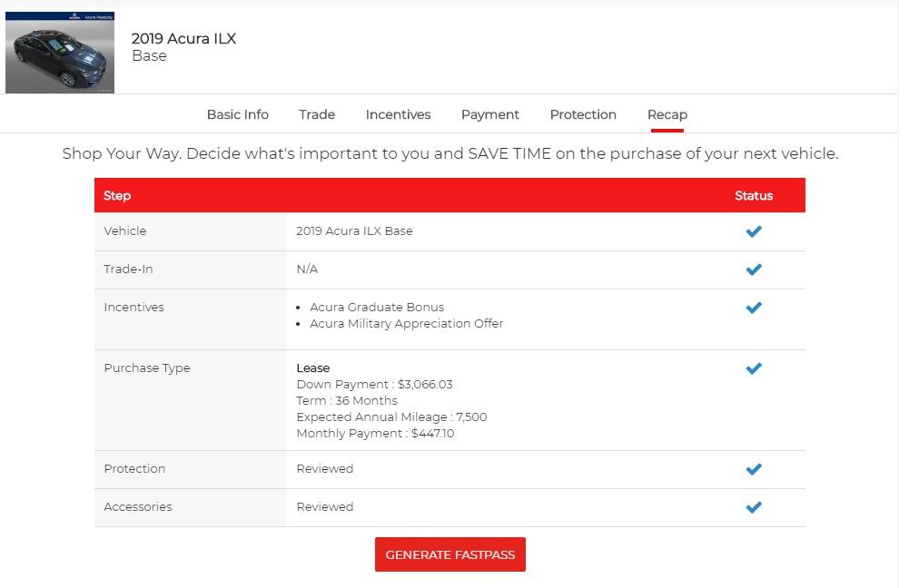The width and height of the screenshot is (899, 588).
Task: Click the Vehicle row status checkmark
Action: [x=754, y=231]
